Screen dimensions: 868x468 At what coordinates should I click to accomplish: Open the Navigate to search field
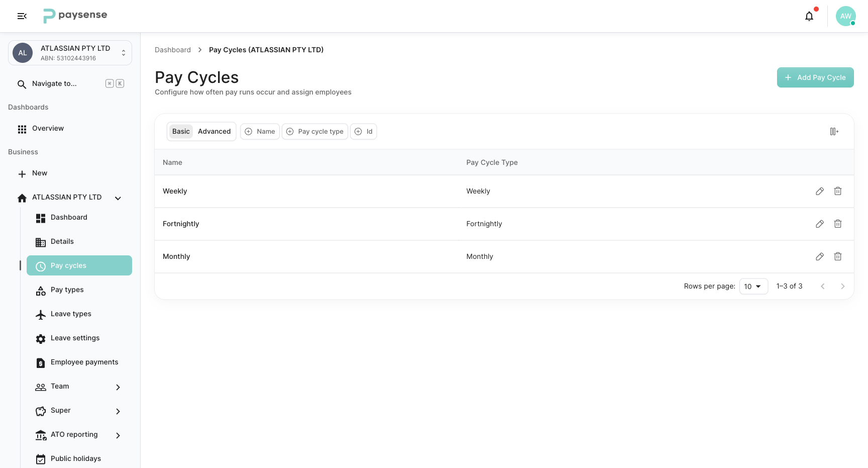pos(70,83)
